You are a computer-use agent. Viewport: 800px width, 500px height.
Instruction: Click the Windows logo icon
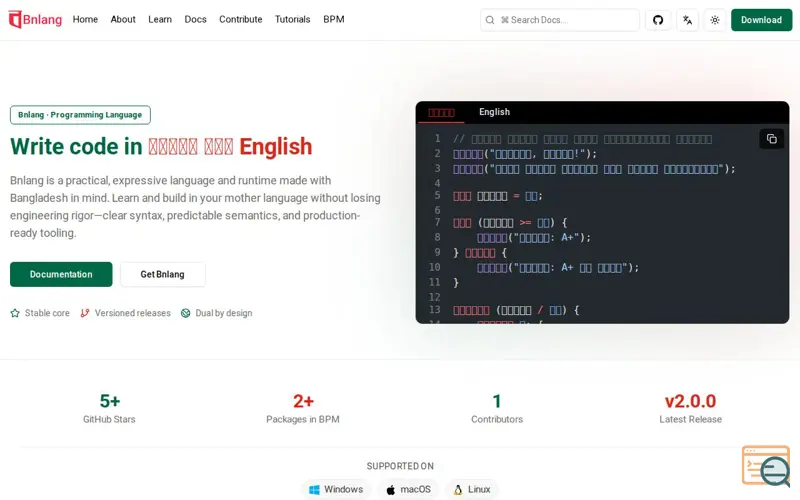pyautogui.click(x=314, y=490)
